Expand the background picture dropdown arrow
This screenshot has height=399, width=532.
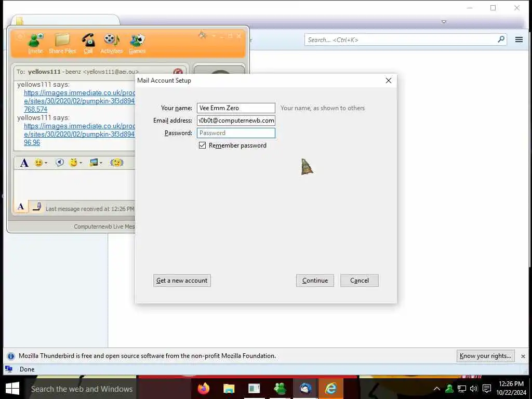[x=101, y=163]
